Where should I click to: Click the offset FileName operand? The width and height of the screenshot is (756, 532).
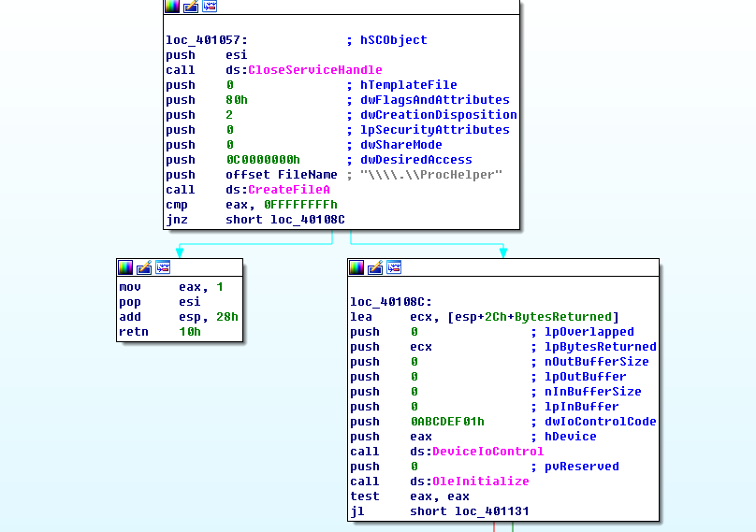click(282, 175)
